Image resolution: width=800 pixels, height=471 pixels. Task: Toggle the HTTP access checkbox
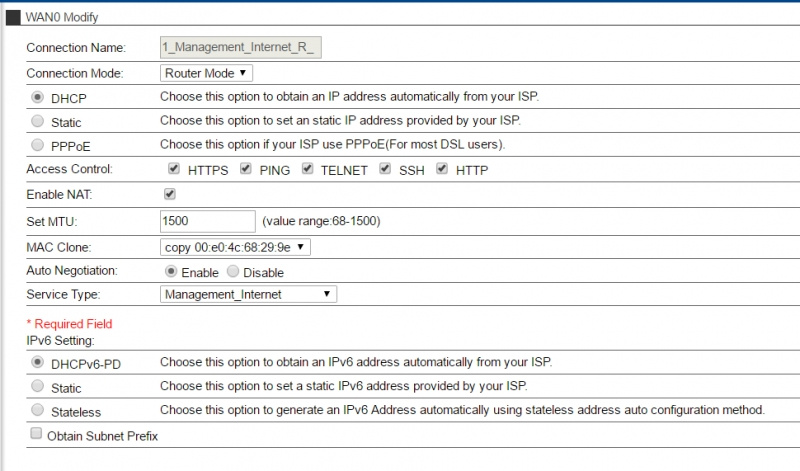(x=442, y=169)
